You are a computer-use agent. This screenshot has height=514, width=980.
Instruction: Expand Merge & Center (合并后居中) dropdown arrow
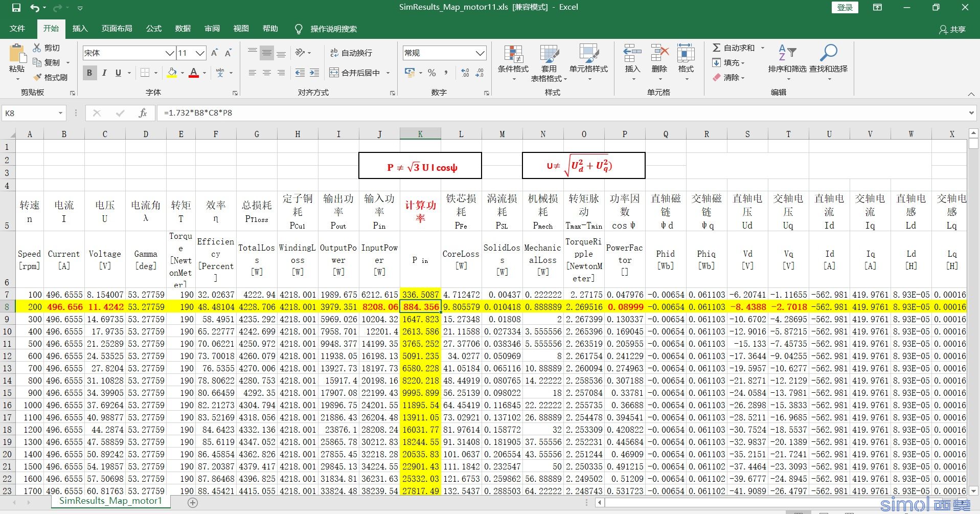click(x=388, y=73)
